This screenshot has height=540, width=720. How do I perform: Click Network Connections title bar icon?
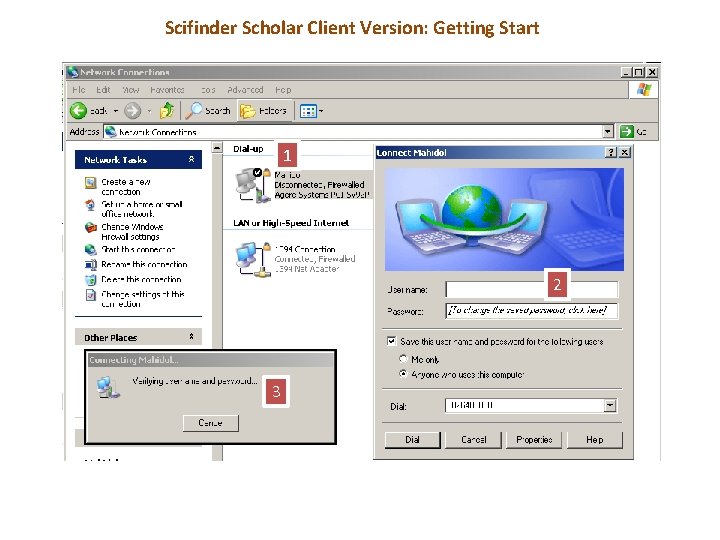(x=73, y=72)
